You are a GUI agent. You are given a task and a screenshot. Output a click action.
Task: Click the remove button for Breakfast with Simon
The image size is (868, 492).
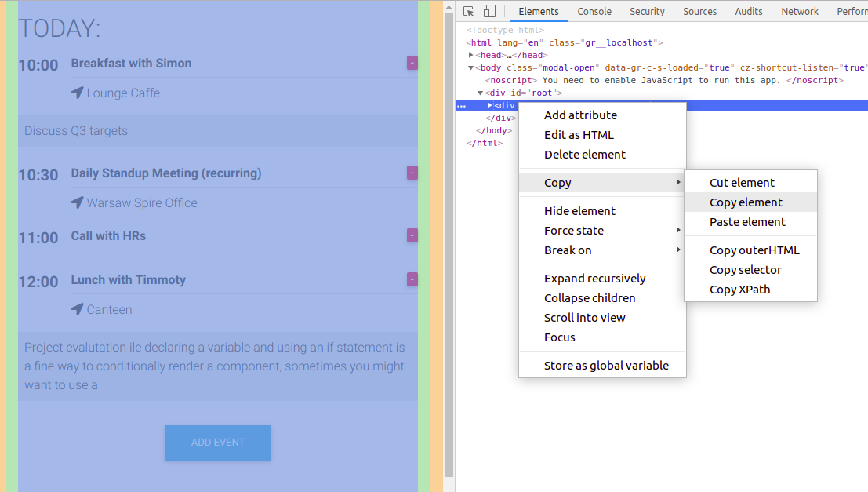(412, 63)
